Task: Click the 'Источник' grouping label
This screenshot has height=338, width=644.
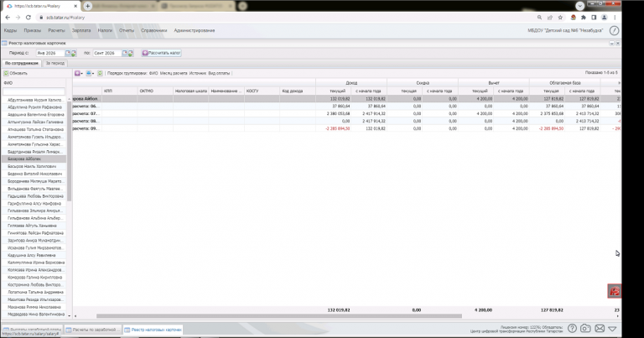Action: 198,73
